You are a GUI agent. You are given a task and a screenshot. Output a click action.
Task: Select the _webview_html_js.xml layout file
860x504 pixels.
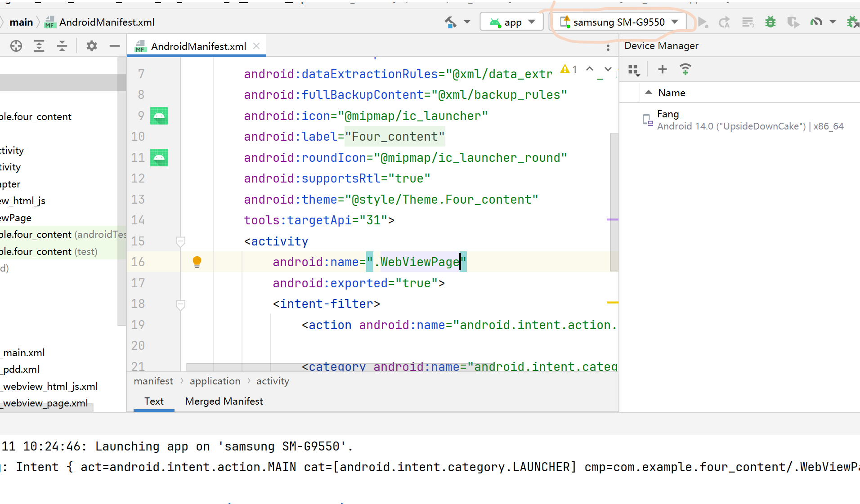[49, 387]
